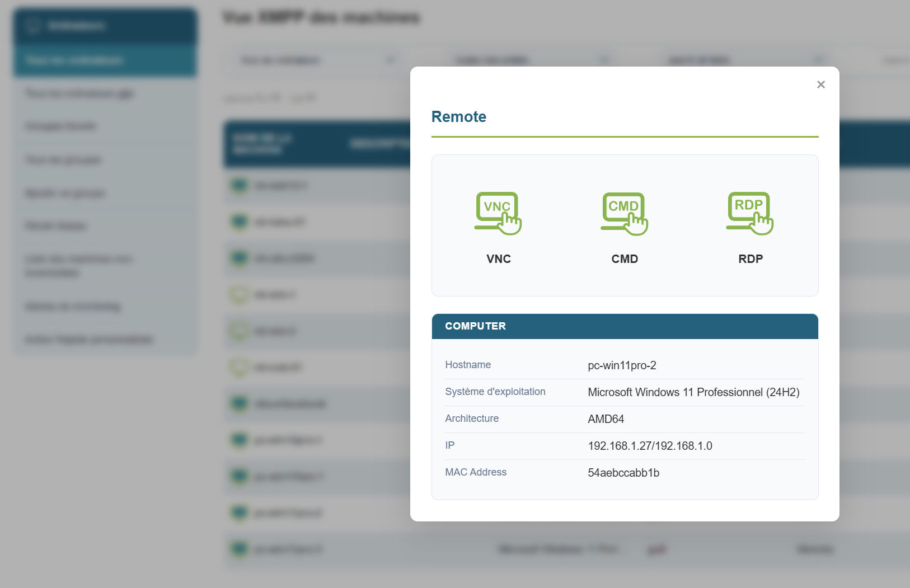Select the hostname value pc-win11pro-2
This screenshot has width=910, height=588.
pyautogui.click(x=622, y=365)
